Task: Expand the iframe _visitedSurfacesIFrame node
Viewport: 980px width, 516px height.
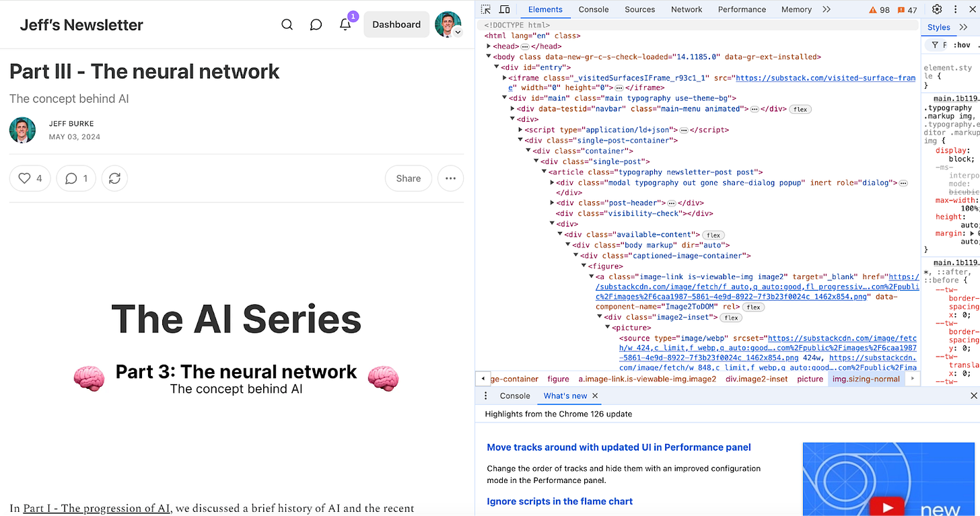Action: 505,78
